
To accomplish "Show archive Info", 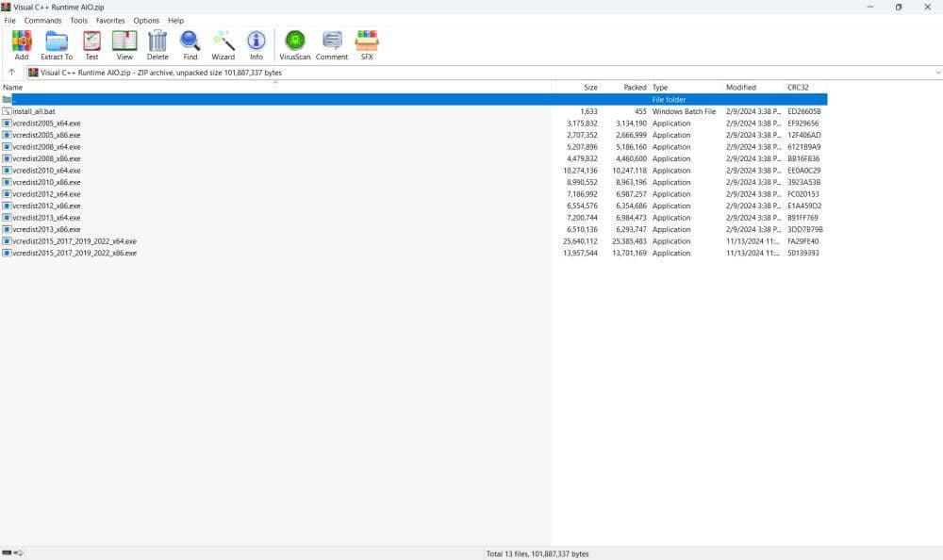I will (x=256, y=42).
